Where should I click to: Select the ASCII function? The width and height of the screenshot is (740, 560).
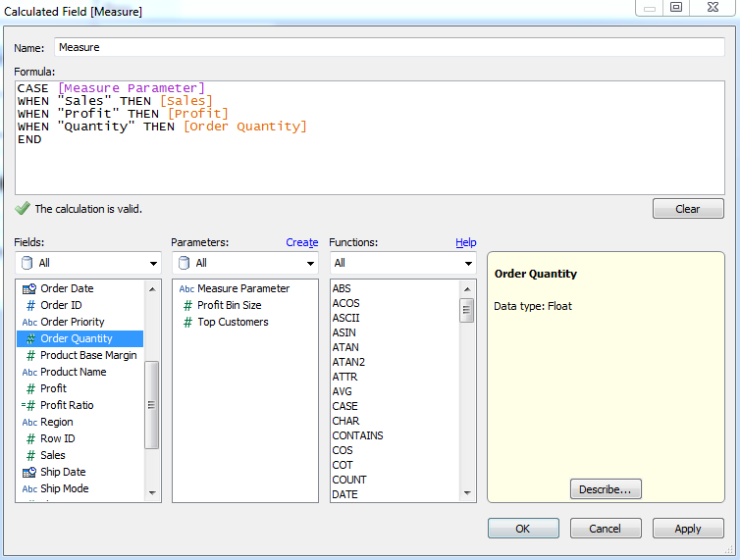click(345, 318)
